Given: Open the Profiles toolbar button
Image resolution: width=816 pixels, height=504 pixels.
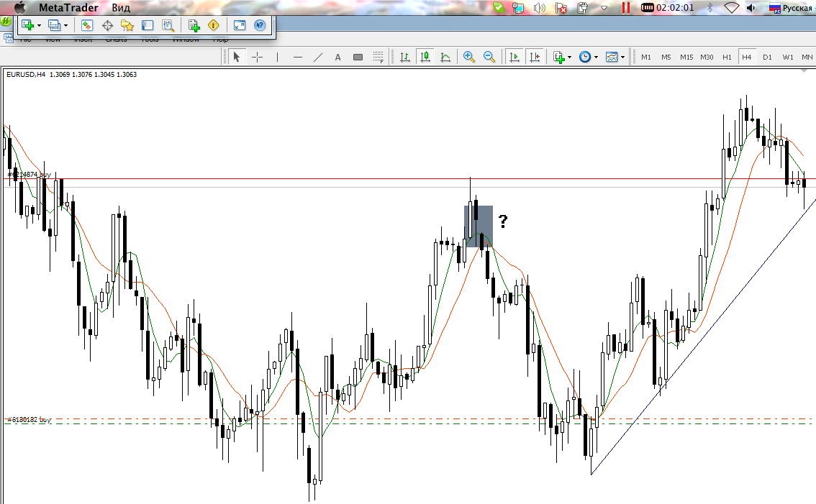Looking at the screenshot, I should click(x=53, y=25).
